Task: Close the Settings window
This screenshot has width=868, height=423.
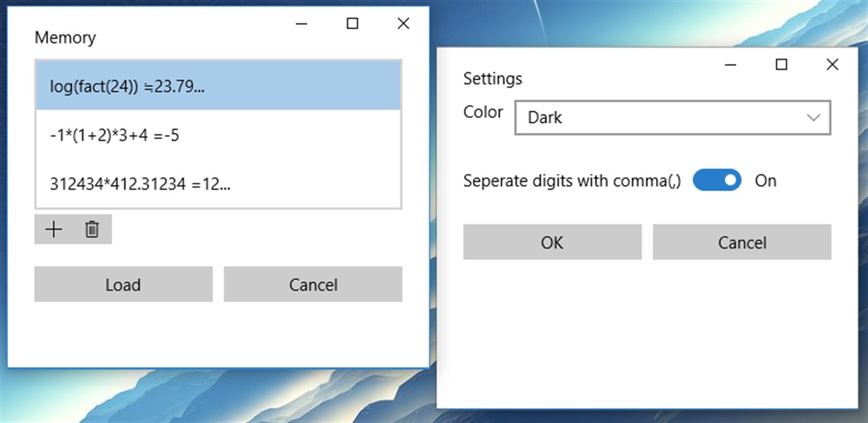Action: pos(832,65)
